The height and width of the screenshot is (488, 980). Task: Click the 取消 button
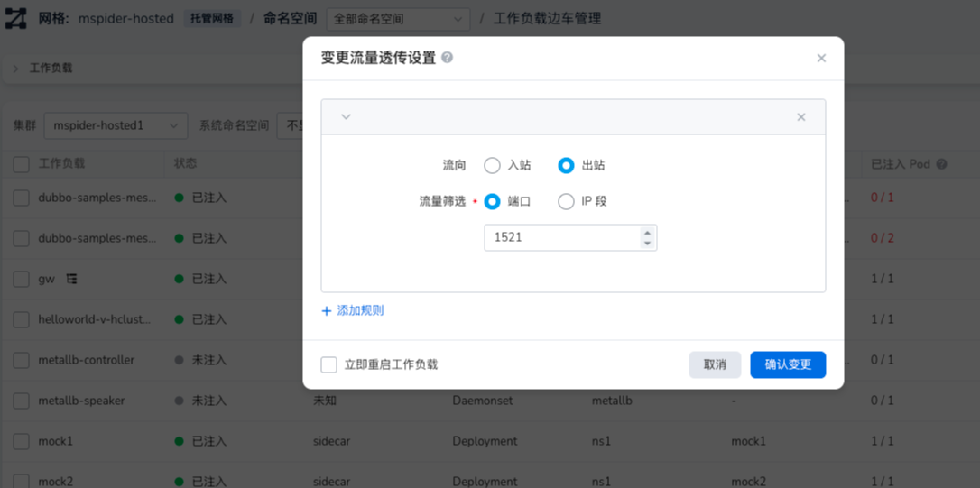click(715, 364)
